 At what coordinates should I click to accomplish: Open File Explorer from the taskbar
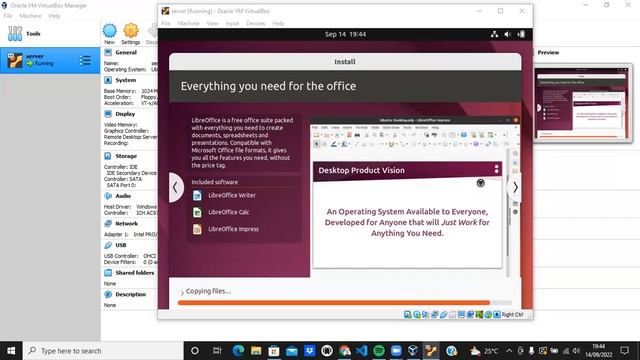(x=256, y=351)
